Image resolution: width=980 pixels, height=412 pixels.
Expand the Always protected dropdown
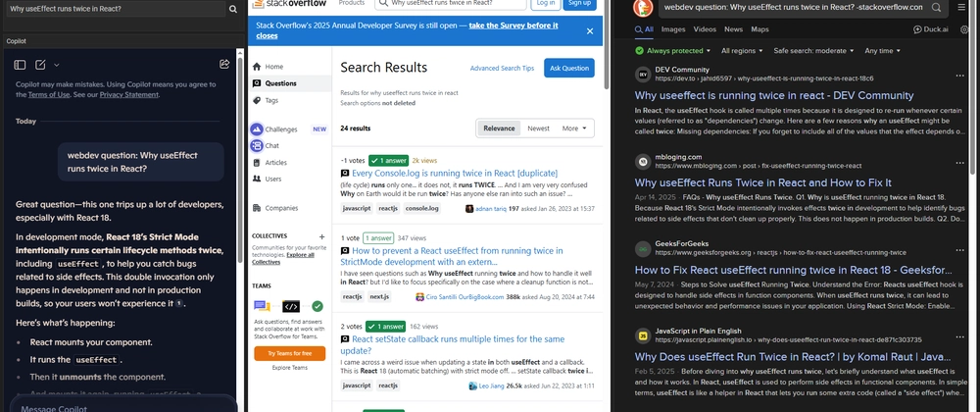point(673,51)
